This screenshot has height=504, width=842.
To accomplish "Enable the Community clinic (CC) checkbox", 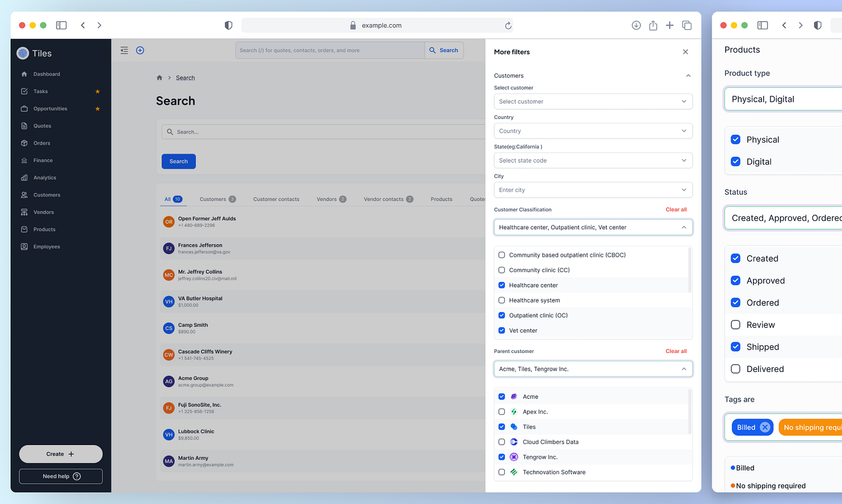I will pos(501,270).
